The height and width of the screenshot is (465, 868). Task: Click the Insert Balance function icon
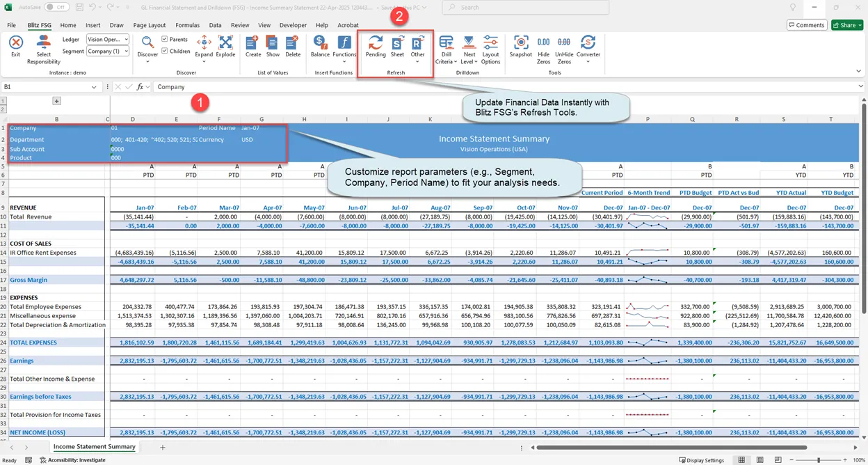(320, 44)
